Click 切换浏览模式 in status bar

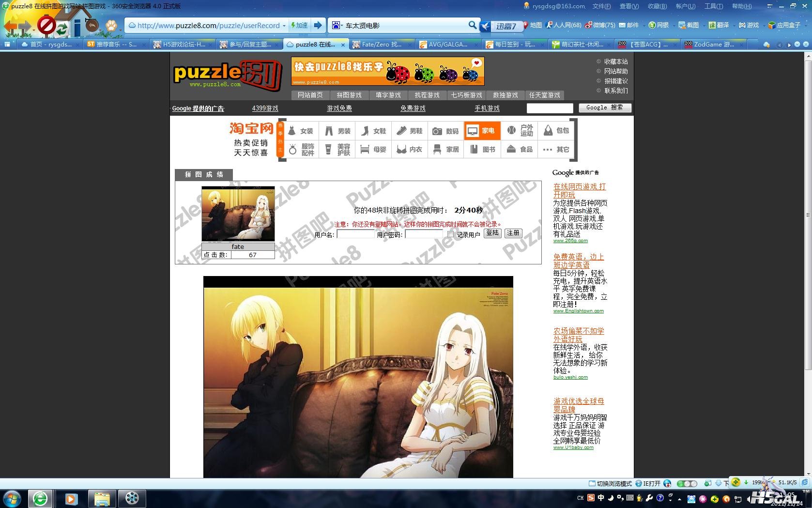[x=610, y=483]
